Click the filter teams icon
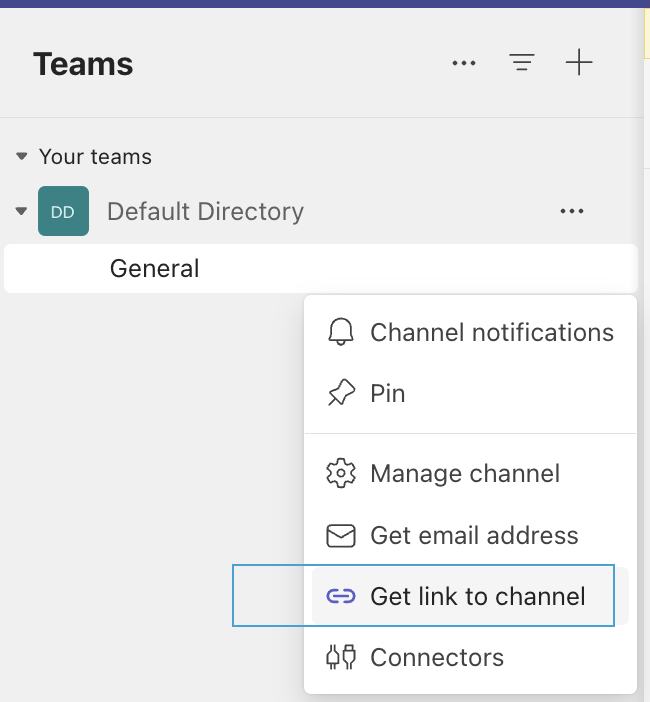Image resolution: width=650 pixels, height=702 pixels. pyautogui.click(x=522, y=62)
